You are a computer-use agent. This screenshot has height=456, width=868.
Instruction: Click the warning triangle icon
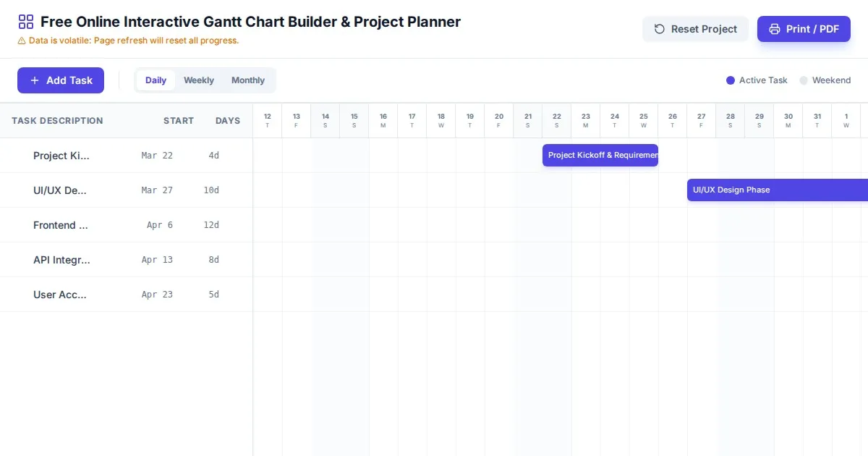coord(22,41)
